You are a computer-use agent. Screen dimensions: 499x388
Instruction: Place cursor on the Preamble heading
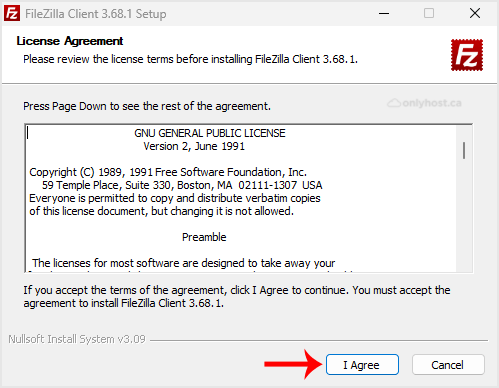coord(204,237)
